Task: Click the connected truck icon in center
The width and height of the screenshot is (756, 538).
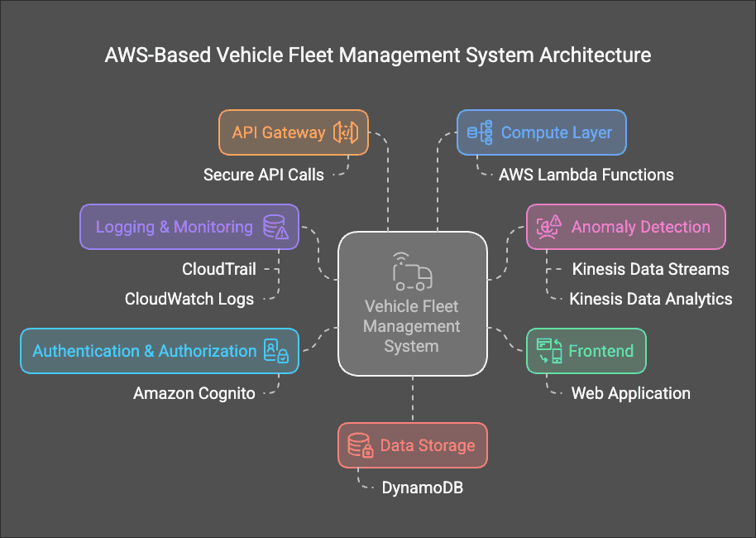Action: click(x=412, y=271)
